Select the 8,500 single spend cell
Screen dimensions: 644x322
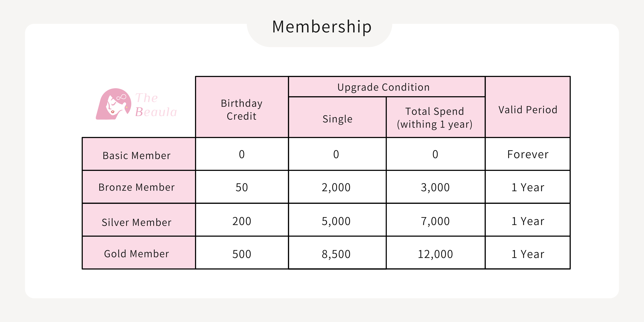click(x=337, y=252)
